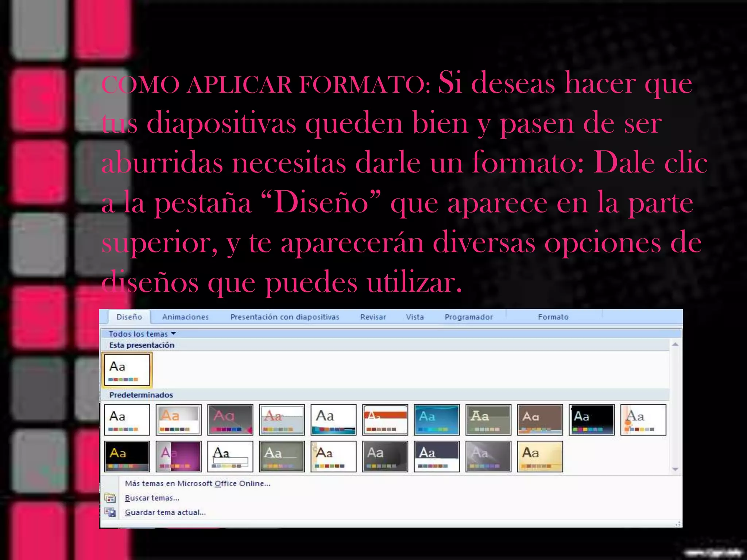Open Presentación con diapositivas tab
The height and width of the screenshot is (560, 747).
(285, 317)
